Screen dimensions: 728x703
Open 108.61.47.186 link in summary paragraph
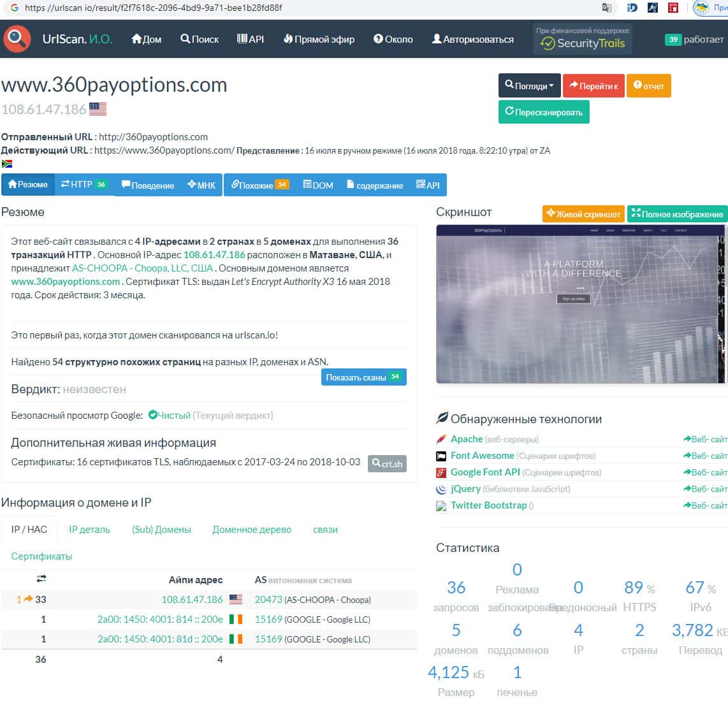click(214, 254)
